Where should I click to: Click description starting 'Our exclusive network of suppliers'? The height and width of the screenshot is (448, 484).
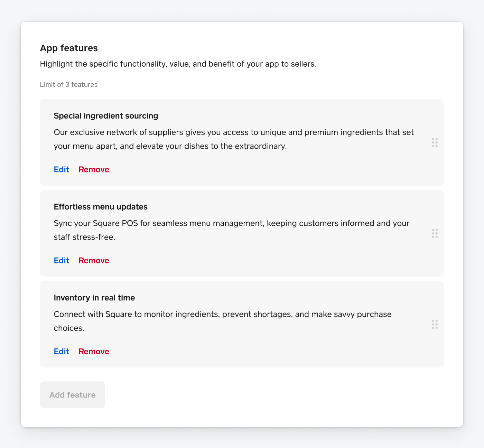coord(234,139)
